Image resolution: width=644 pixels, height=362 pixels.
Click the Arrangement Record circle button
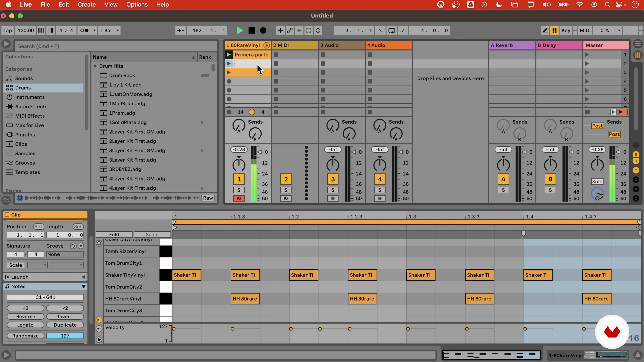263,31
